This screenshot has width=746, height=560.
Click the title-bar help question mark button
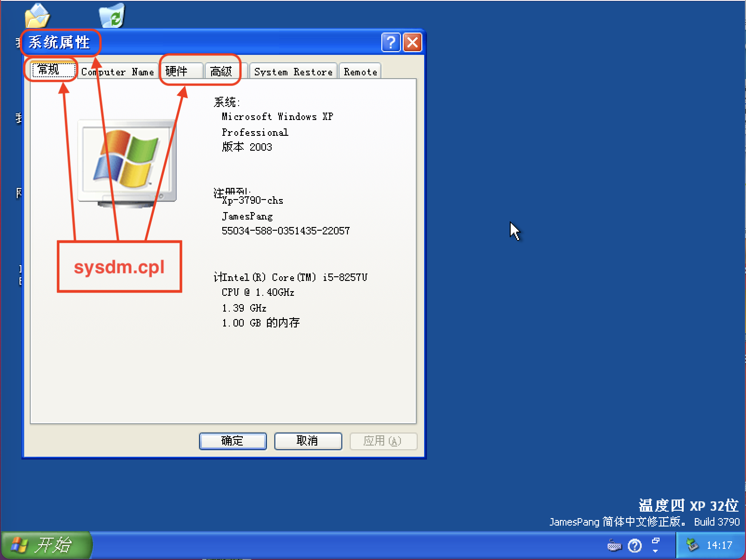391,42
